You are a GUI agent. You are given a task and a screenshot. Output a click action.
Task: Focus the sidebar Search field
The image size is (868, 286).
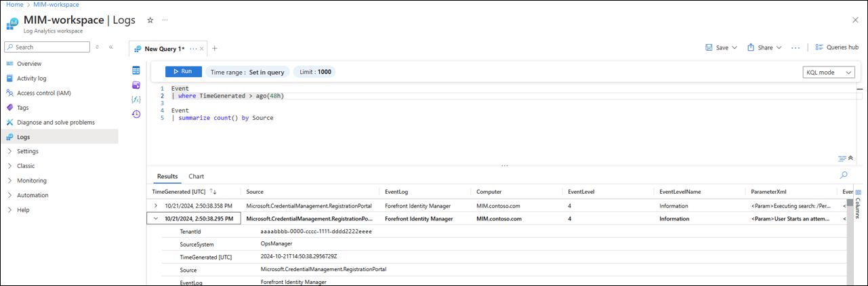click(x=47, y=47)
